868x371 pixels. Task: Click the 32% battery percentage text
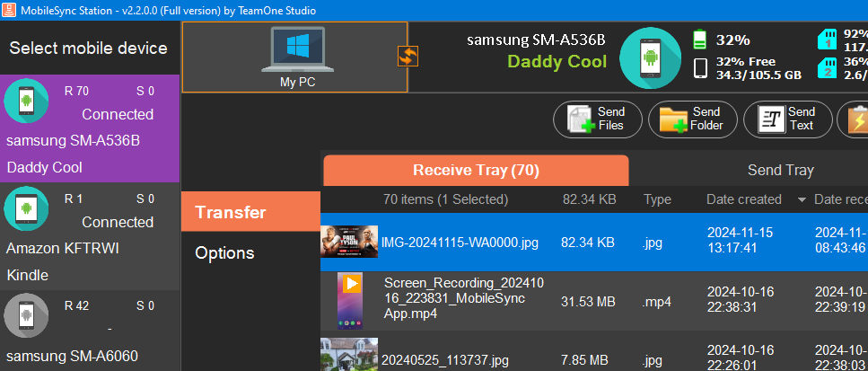[x=733, y=40]
